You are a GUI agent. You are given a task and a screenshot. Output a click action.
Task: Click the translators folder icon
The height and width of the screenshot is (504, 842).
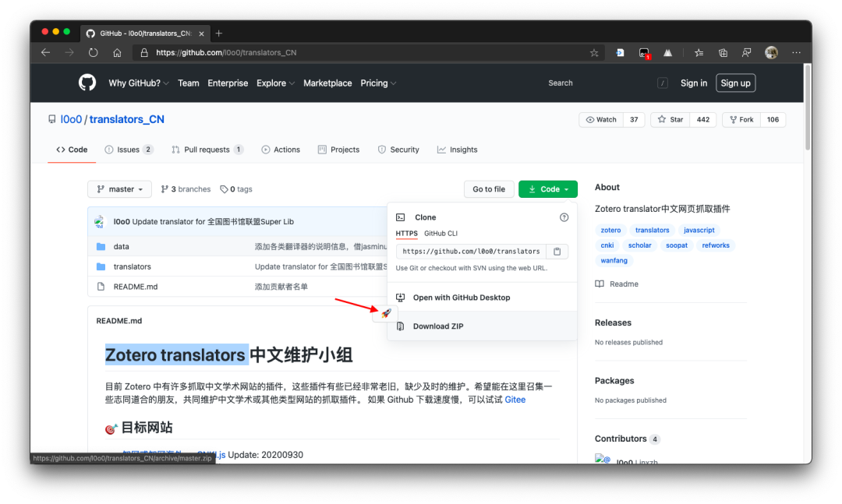pyautogui.click(x=101, y=266)
